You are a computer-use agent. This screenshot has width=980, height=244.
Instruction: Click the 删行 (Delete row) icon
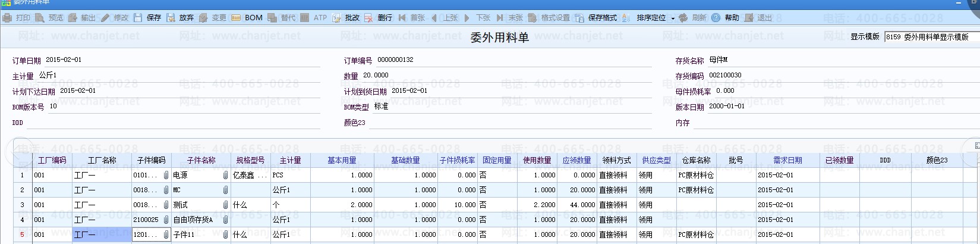(369, 18)
